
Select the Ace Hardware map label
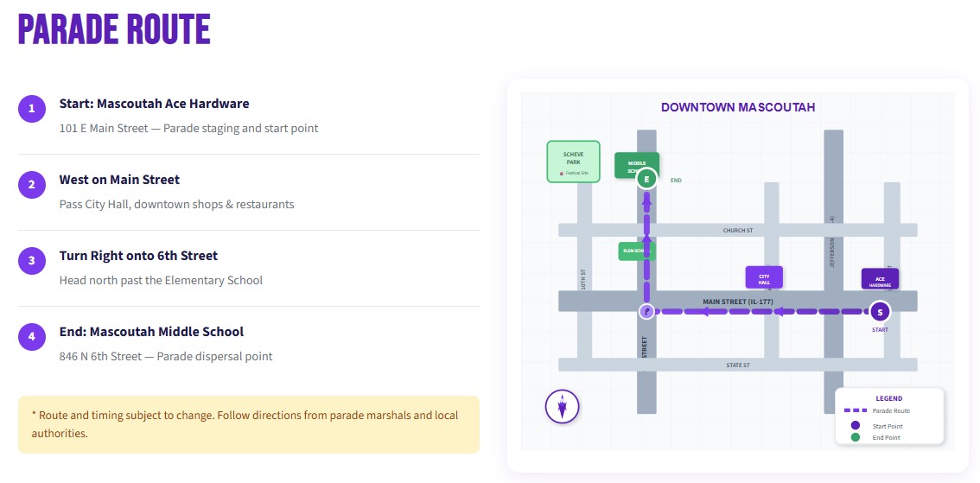pos(880,279)
